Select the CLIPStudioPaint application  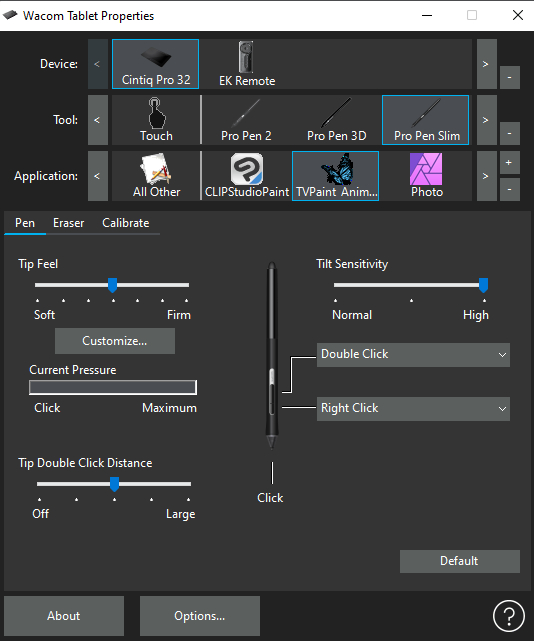(x=246, y=176)
